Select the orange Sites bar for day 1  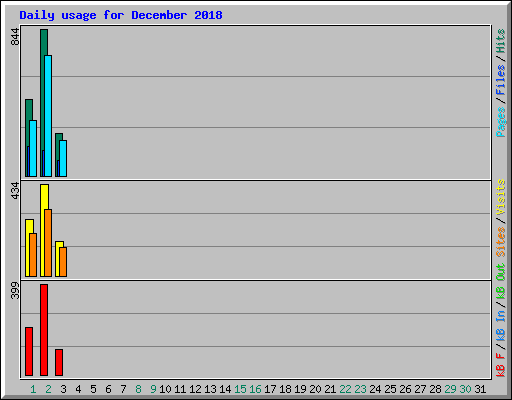point(33,255)
